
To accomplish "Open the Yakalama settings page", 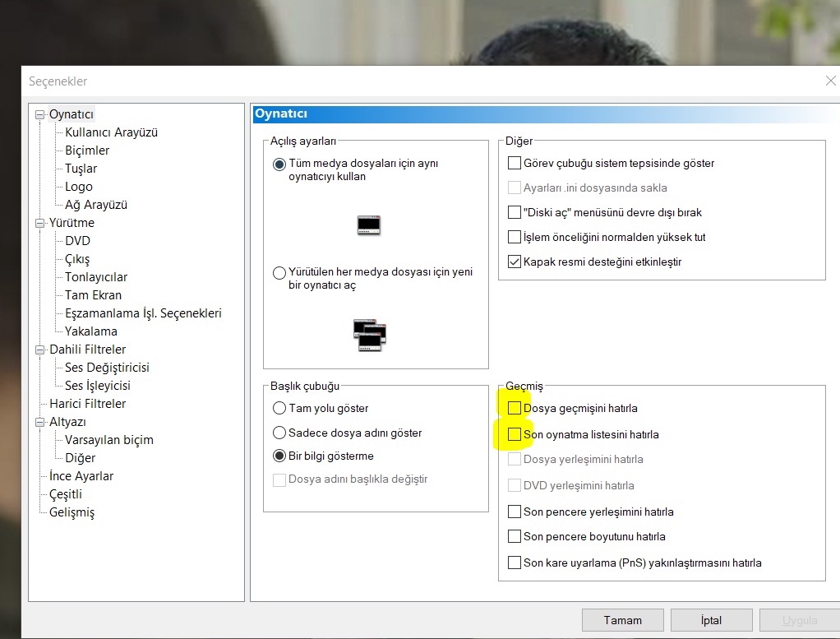I will pos(91,331).
